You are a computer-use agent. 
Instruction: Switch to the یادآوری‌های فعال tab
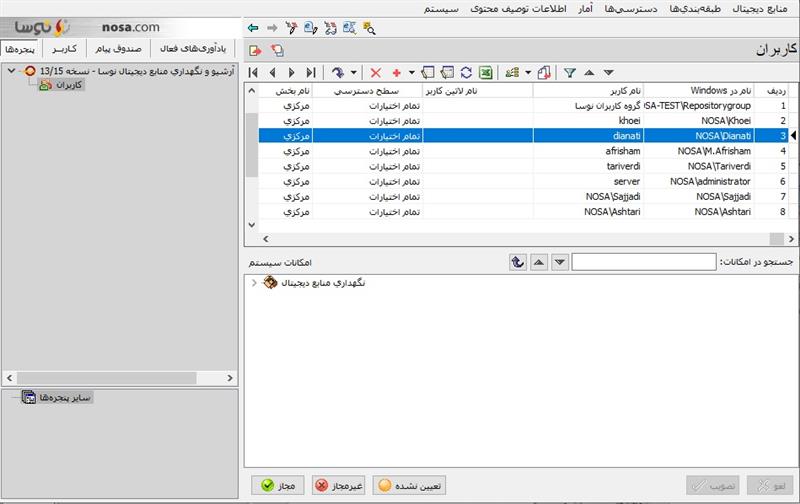click(192, 48)
